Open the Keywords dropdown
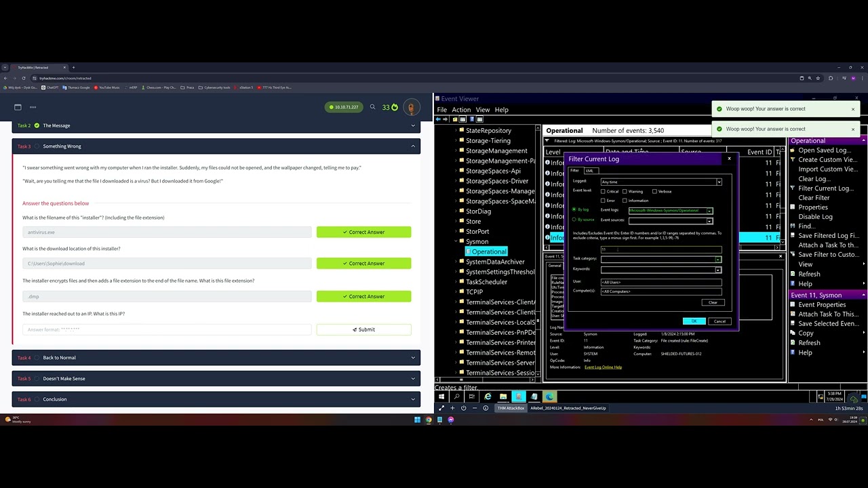This screenshot has width=868, height=488. point(718,270)
